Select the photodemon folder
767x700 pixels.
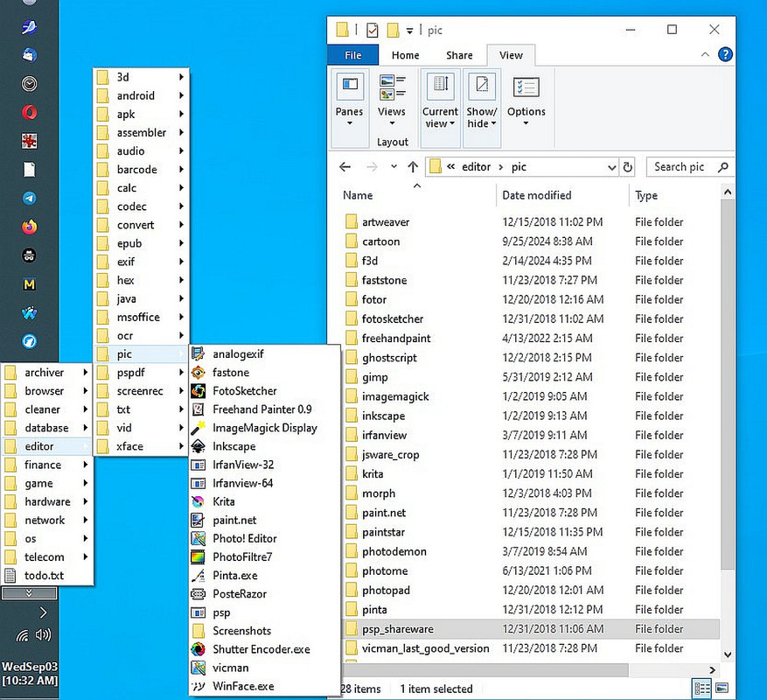531,551
